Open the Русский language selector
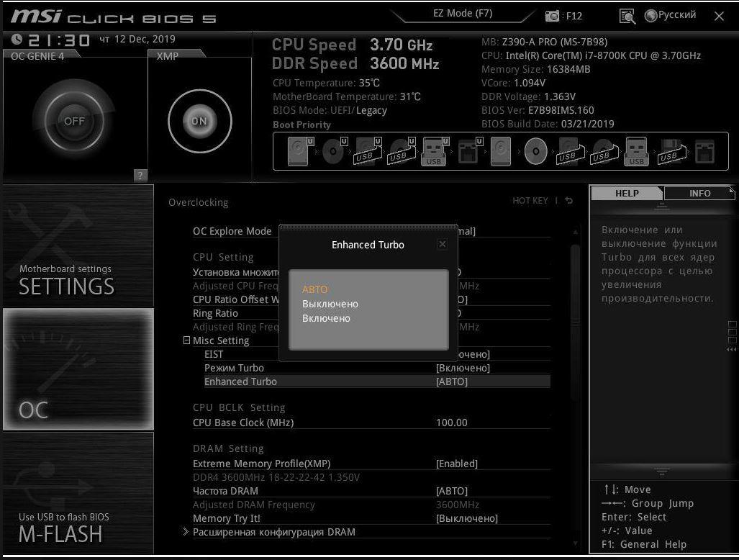 tap(670, 15)
